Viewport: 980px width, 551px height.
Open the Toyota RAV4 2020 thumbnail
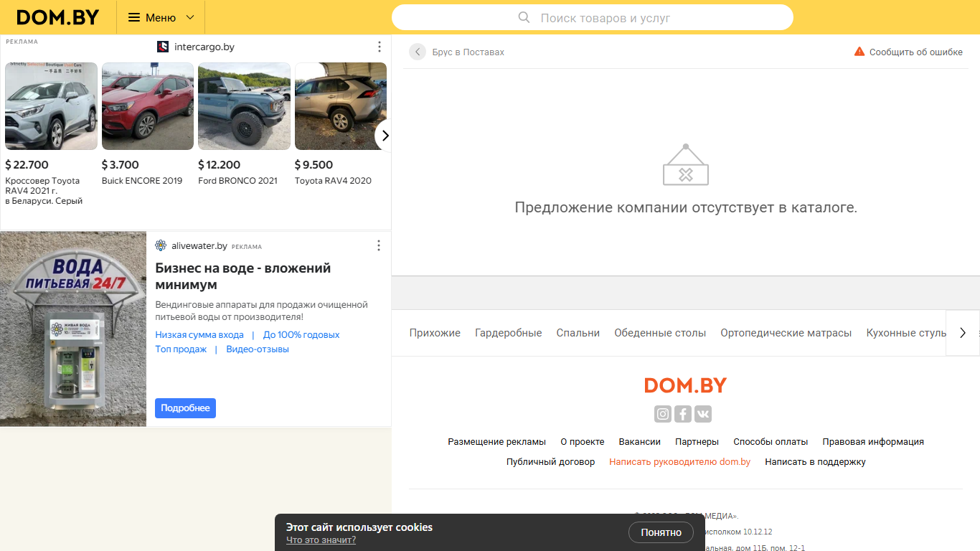[341, 106]
